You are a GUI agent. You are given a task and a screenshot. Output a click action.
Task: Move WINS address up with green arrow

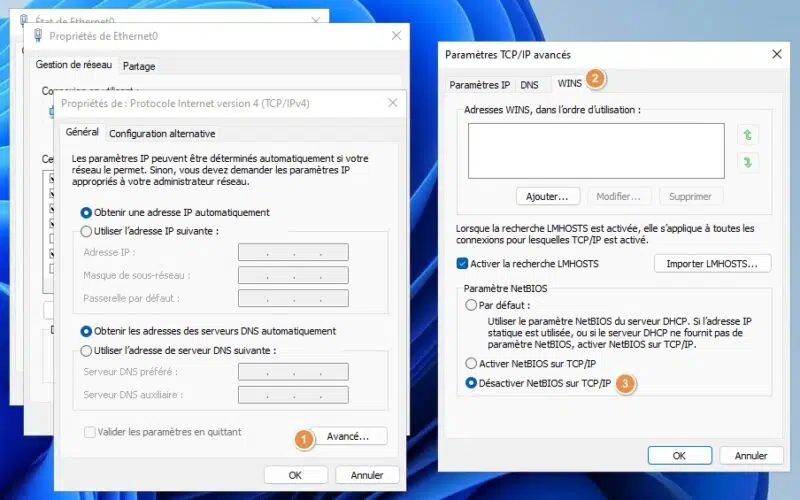point(747,135)
